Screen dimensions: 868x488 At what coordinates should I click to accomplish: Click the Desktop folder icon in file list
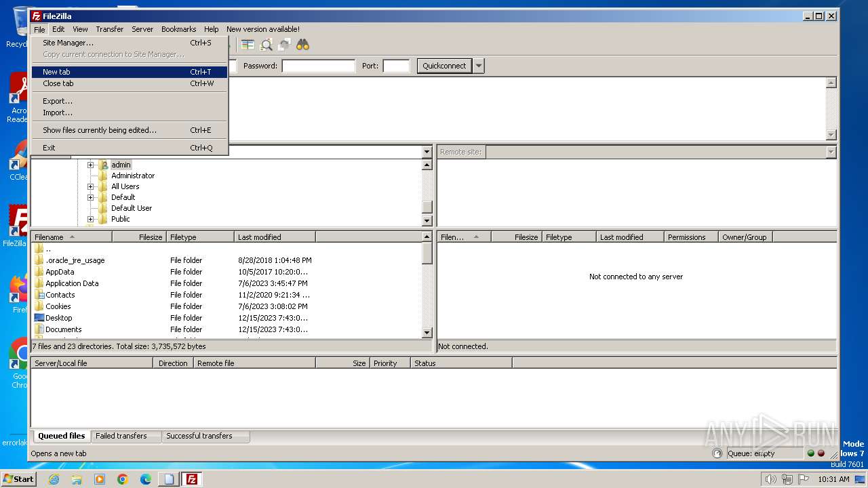(39, 318)
